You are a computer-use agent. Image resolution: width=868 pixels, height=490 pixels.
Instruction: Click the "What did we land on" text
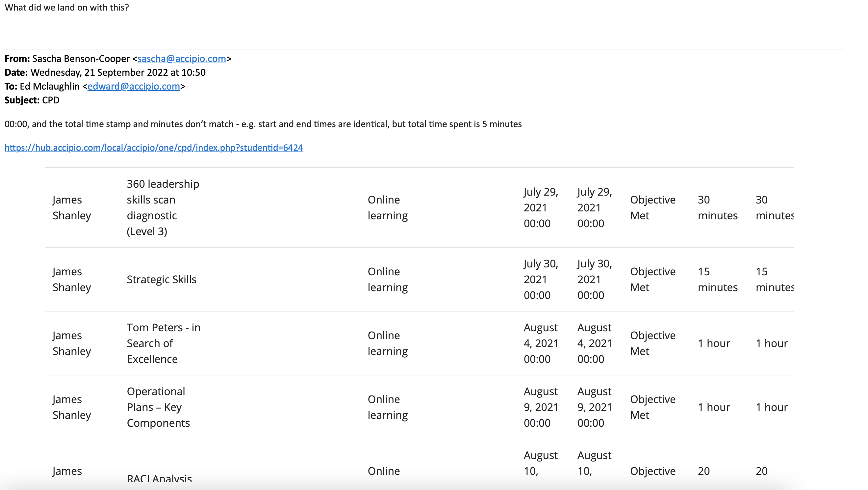point(67,8)
